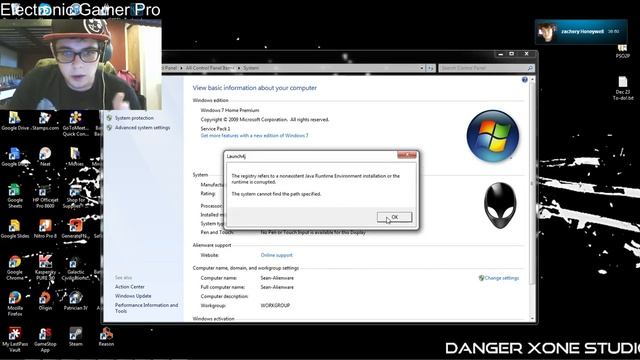Select the System breadcrumb segment
Image resolution: width=640 pixels, height=360 pixels.
coord(251,68)
